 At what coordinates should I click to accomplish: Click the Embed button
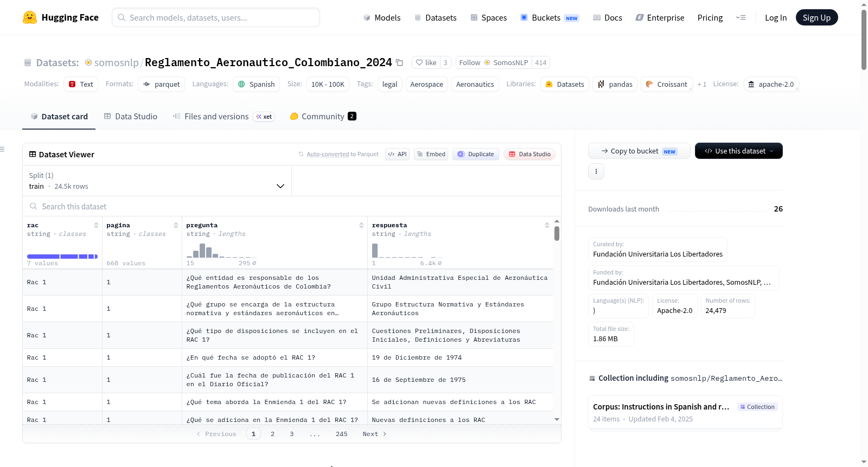click(x=430, y=154)
